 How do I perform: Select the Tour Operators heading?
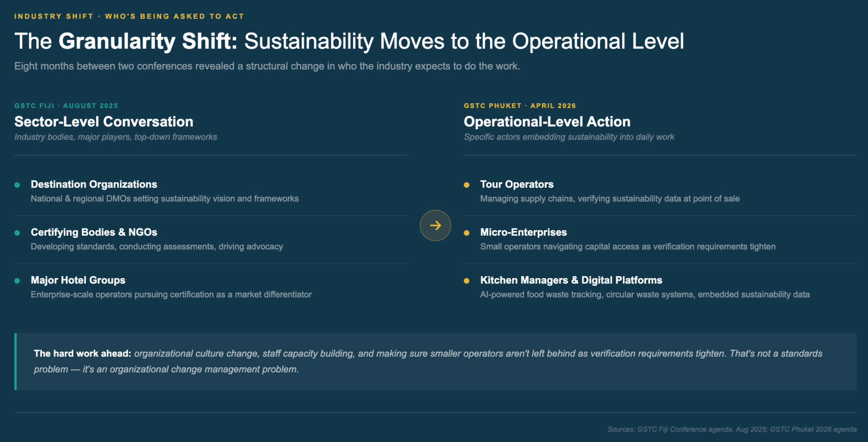tap(516, 184)
